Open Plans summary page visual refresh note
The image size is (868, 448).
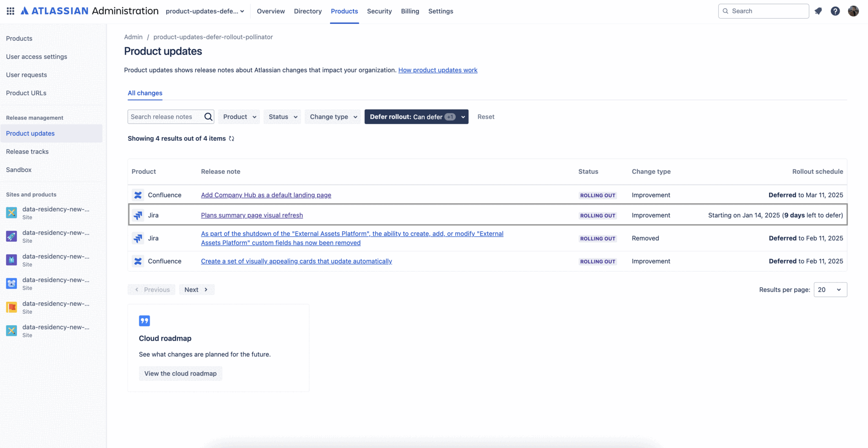(252, 215)
